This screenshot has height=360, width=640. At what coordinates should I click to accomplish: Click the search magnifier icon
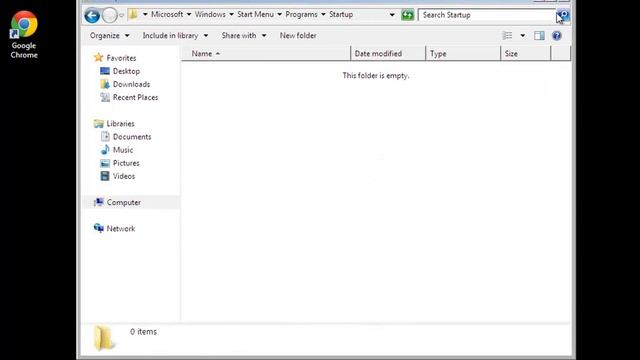563,16
